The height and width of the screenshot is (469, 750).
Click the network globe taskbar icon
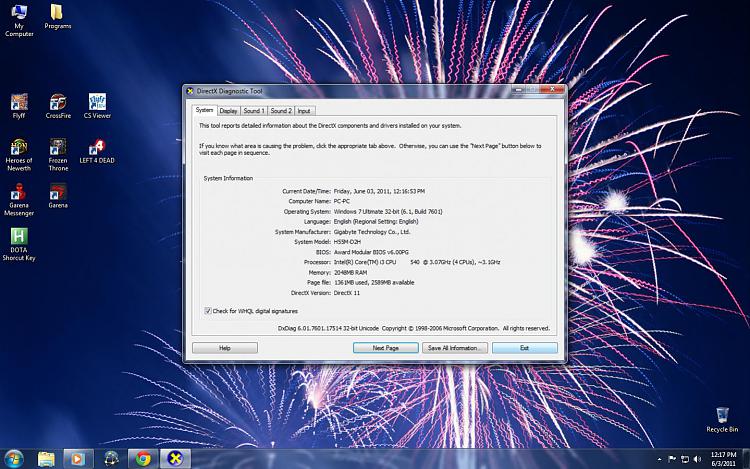pyautogui.click(x=111, y=459)
